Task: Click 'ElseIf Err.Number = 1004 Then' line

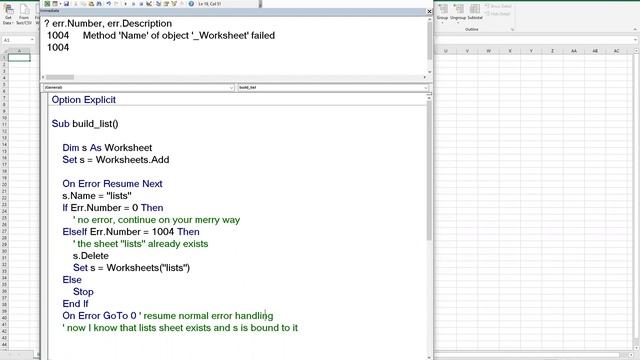Action: pyautogui.click(x=131, y=232)
